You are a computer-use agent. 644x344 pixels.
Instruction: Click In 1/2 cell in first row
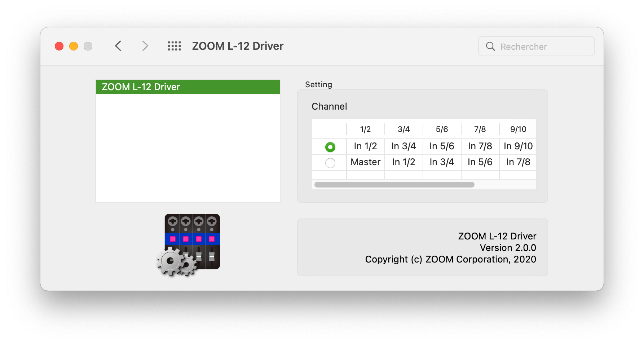tap(365, 146)
